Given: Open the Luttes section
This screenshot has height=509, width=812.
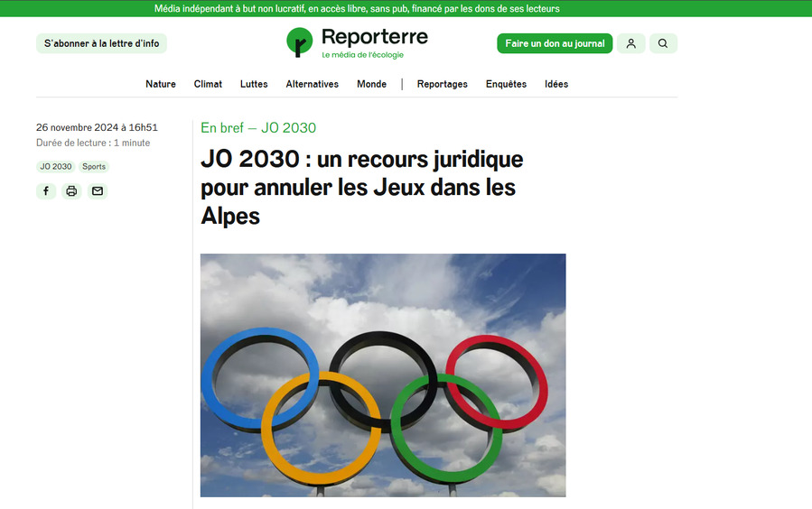Looking at the screenshot, I should pyautogui.click(x=254, y=84).
